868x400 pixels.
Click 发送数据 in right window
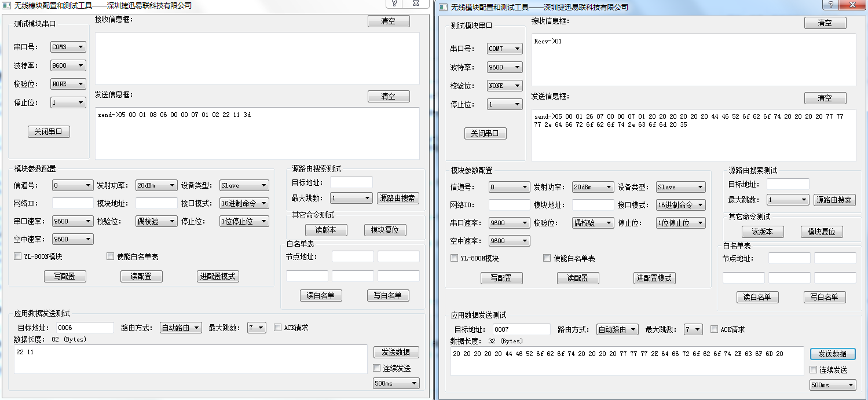click(x=833, y=354)
